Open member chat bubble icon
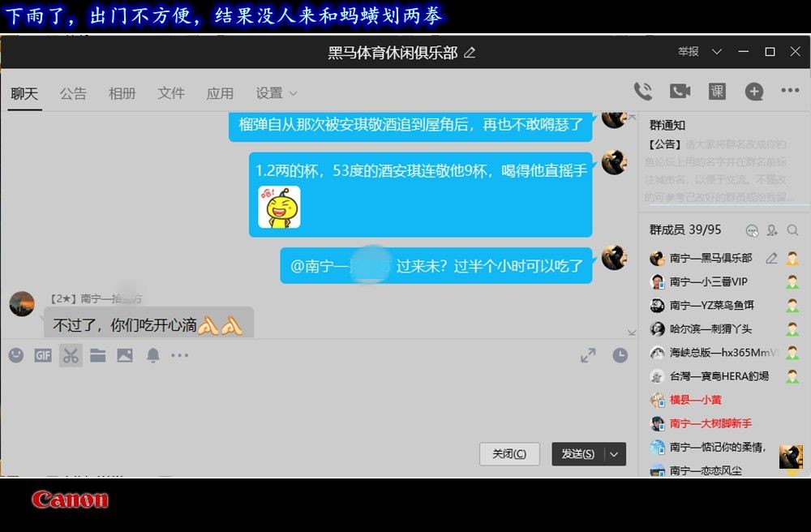The image size is (811, 532). click(752, 230)
